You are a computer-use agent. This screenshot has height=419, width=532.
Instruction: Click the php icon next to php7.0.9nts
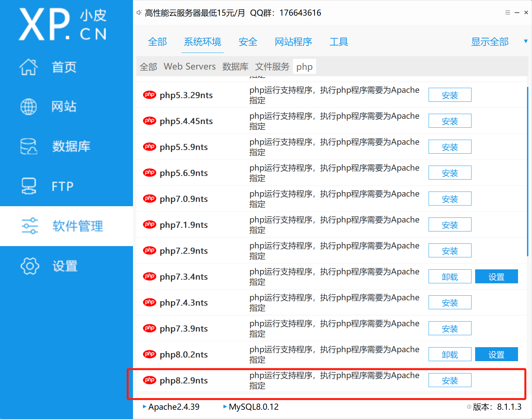pos(150,199)
